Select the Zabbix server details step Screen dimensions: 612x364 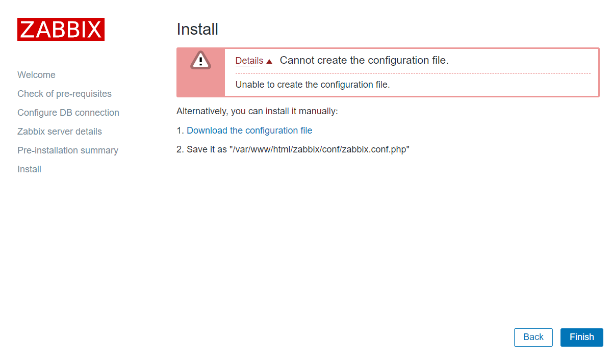coord(60,132)
